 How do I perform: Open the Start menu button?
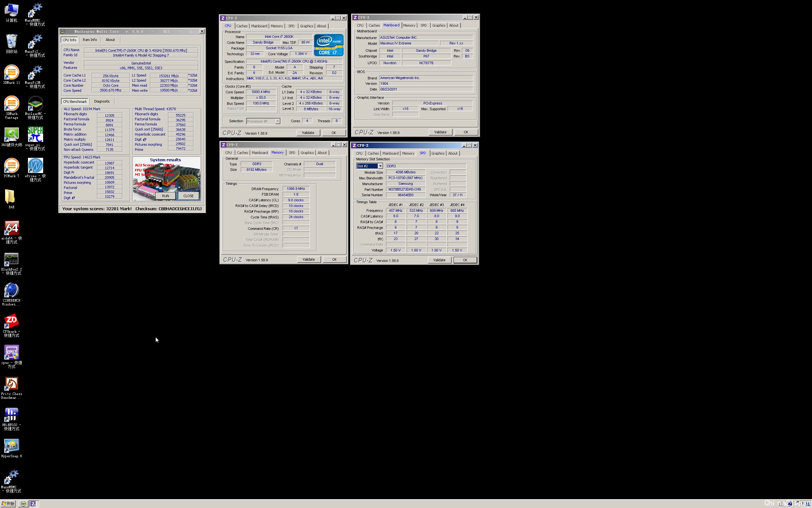8,504
